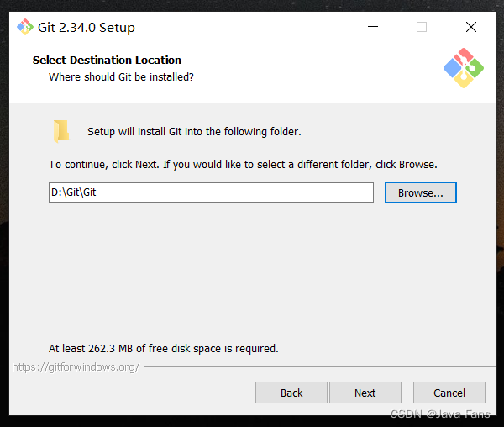
Task: Click the 'To continue, click Next' instruction
Action: click(x=243, y=165)
